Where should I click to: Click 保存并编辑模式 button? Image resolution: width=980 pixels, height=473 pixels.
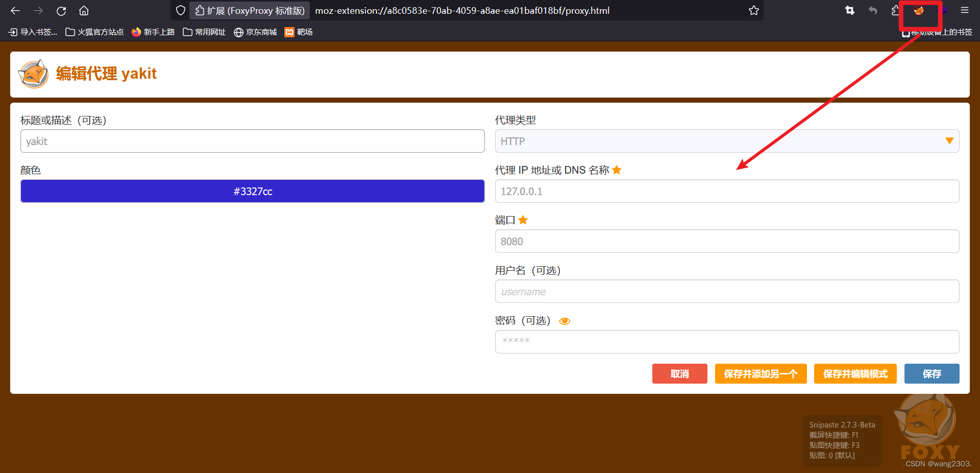(855, 373)
